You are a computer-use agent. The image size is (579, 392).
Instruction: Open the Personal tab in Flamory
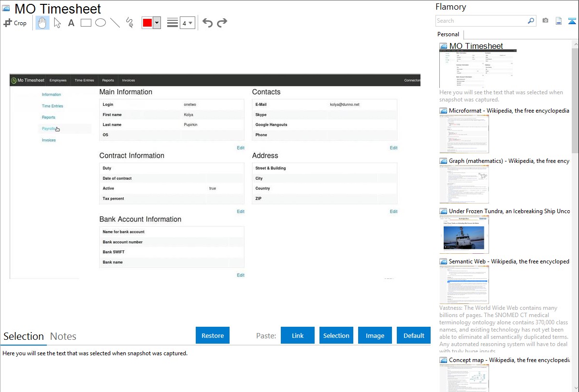click(448, 34)
